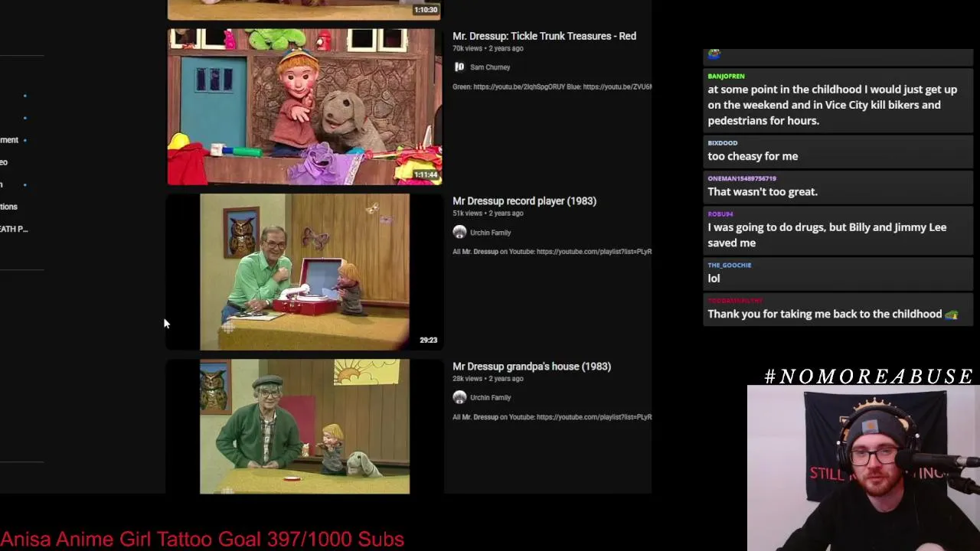Click the 'Green: https://youtu.be' description snippet
The height and width of the screenshot is (551, 980).
pyautogui.click(x=552, y=87)
